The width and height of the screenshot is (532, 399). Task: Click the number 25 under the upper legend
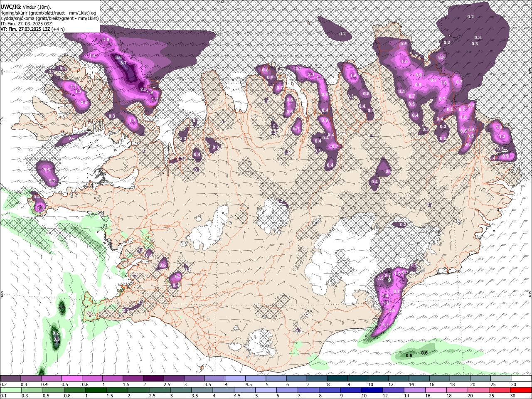point(493,384)
